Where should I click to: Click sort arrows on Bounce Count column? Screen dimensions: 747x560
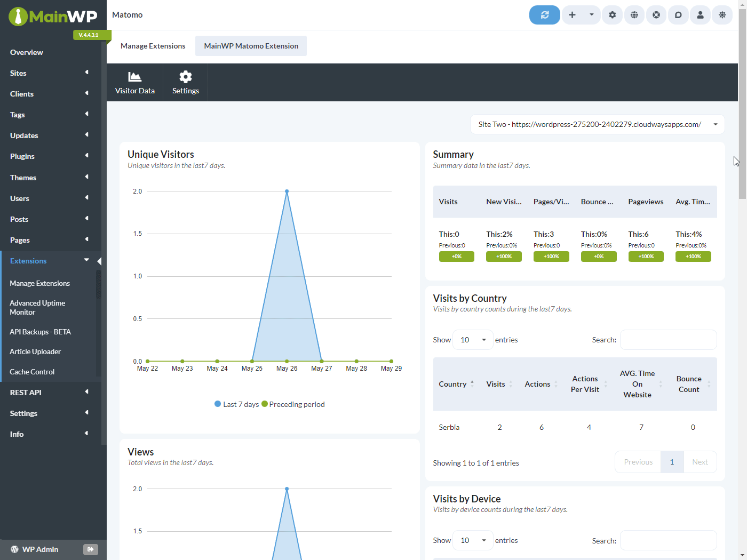709,384
